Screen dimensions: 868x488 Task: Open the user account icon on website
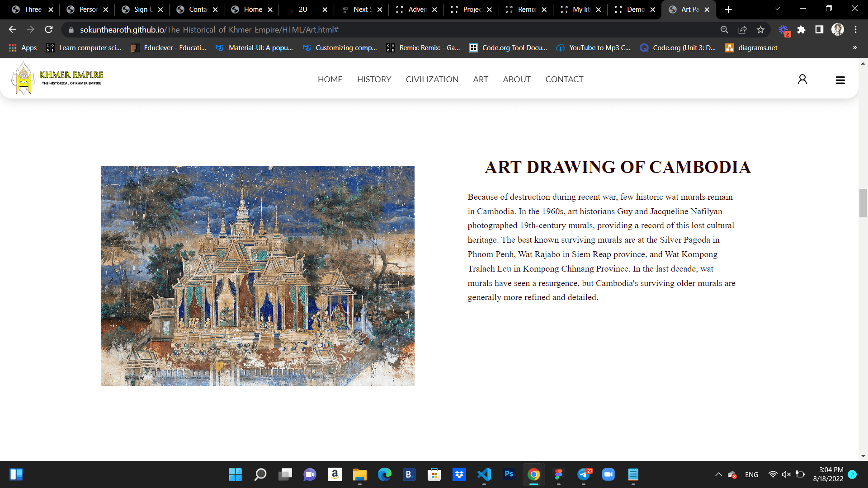802,80
